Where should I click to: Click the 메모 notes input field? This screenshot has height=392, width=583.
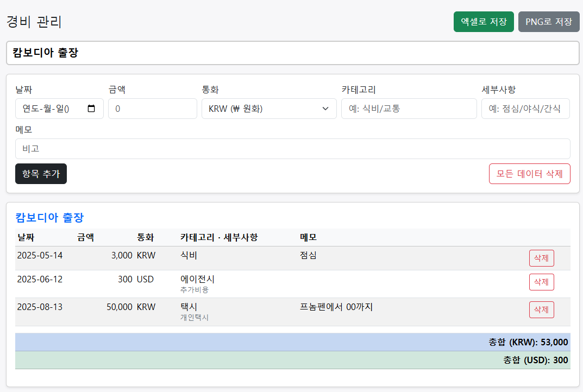coord(292,149)
